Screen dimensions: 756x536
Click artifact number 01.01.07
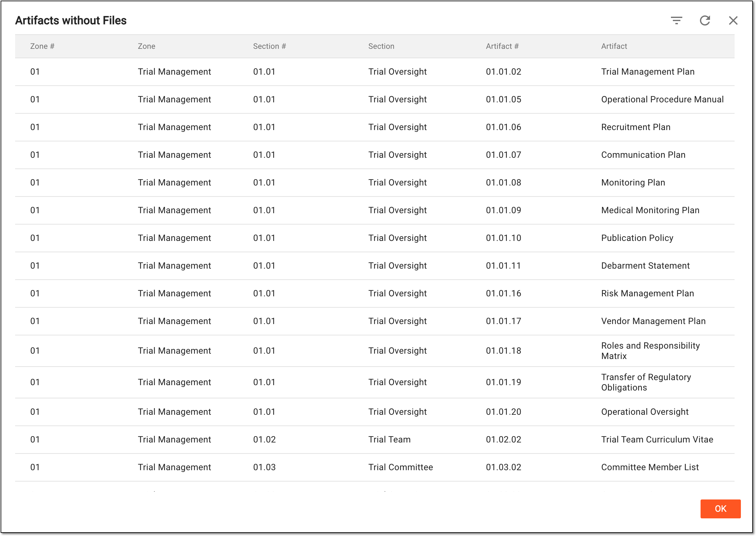click(503, 155)
